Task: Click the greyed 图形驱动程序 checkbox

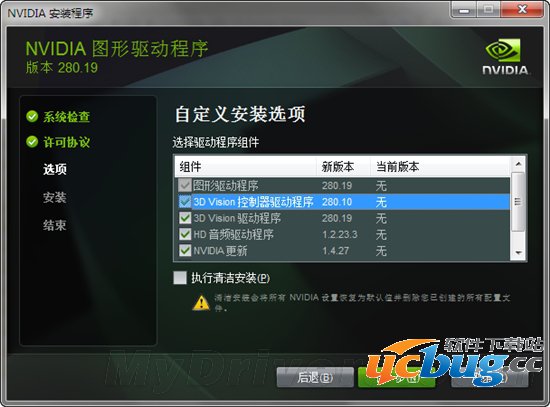Action: [x=185, y=185]
